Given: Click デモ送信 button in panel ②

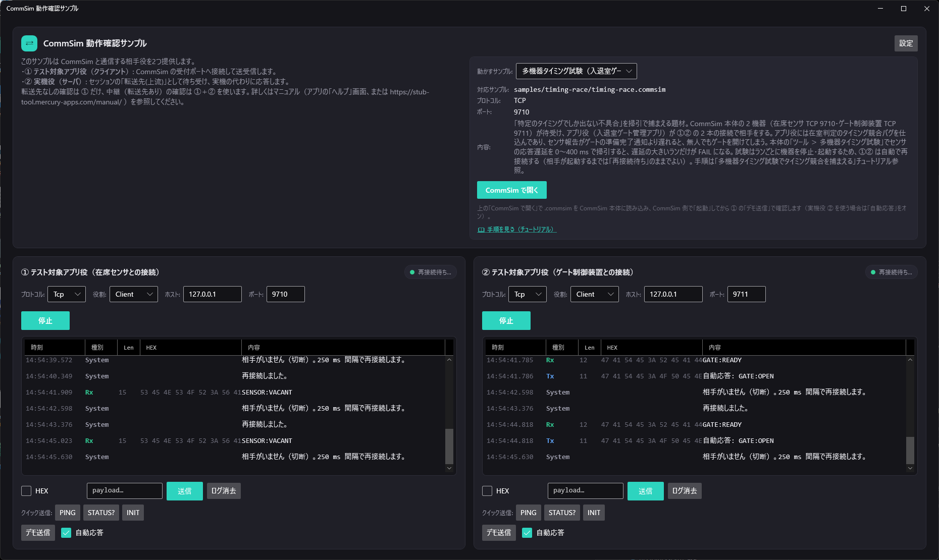Looking at the screenshot, I should tap(499, 533).
